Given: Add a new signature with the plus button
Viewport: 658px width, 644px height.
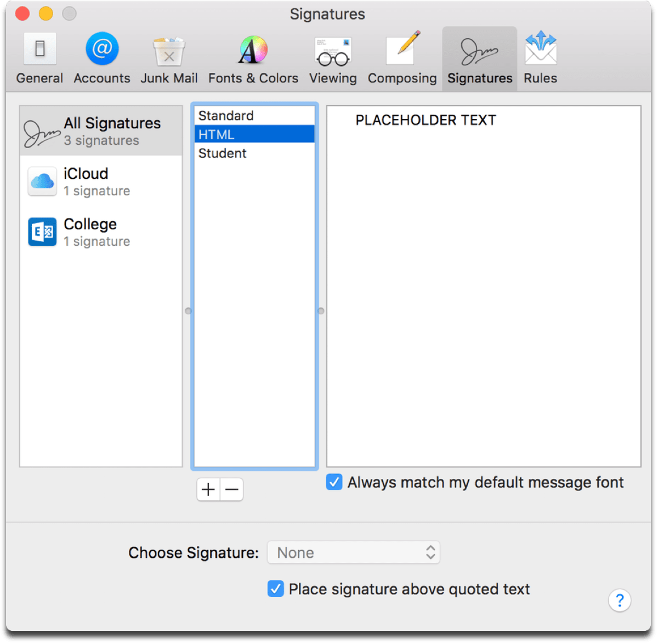Looking at the screenshot, I should click(208, 489).
